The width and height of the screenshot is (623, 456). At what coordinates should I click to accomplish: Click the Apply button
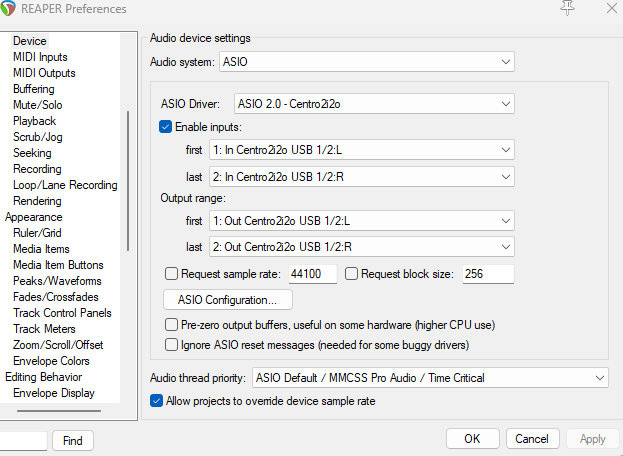point(593,439)
